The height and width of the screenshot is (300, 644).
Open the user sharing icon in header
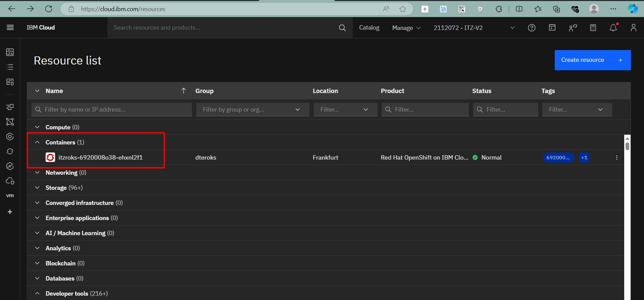coord(573,28)
